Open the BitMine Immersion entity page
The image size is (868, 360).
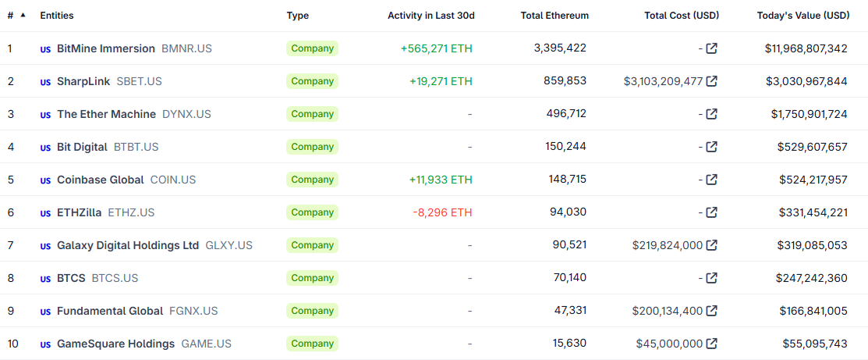pos(106,48)
